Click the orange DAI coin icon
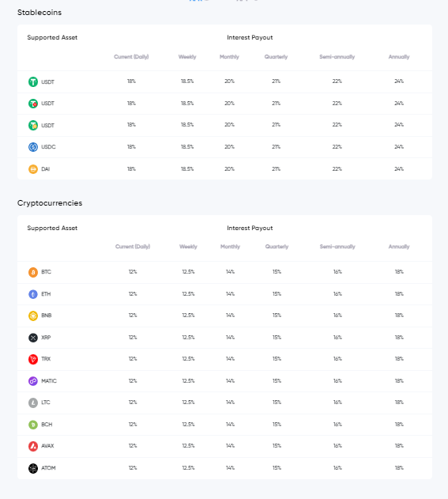Screen dimensions: 448x499 [33, 169]
